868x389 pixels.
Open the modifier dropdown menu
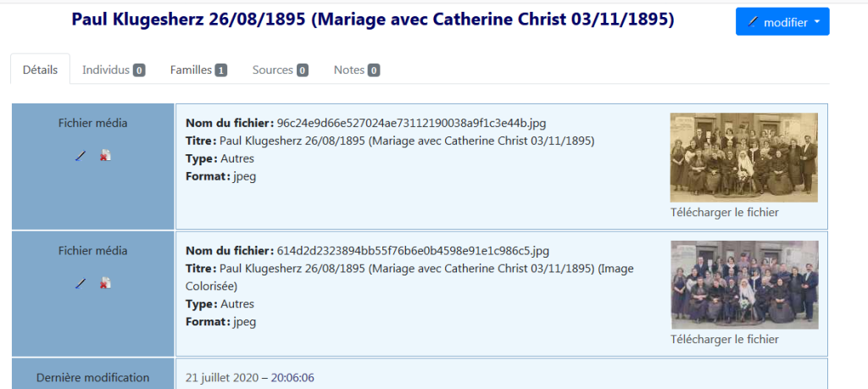coord(782,22)
